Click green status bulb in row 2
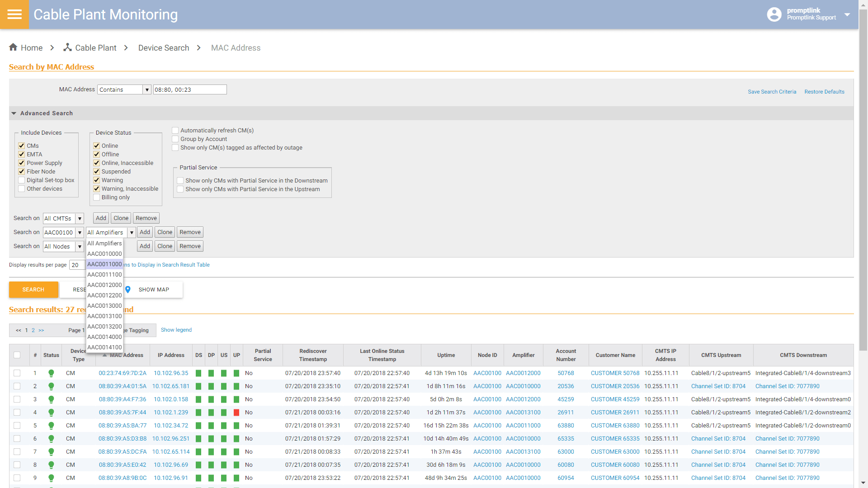The height and width of the screenshot is (488, 868). (51, 386)
